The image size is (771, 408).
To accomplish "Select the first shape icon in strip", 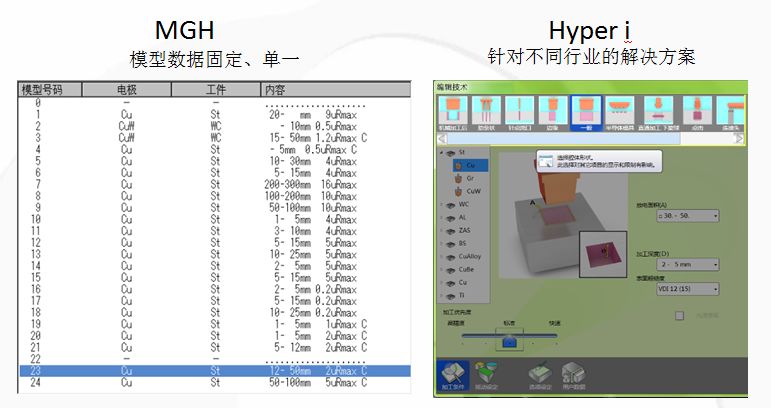I will [x=452, y=113].
